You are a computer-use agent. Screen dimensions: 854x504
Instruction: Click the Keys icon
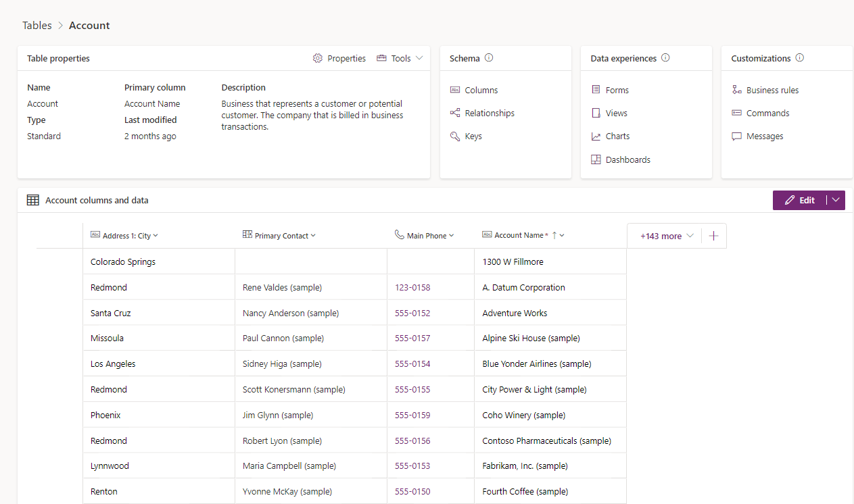[x=455, y=136]
